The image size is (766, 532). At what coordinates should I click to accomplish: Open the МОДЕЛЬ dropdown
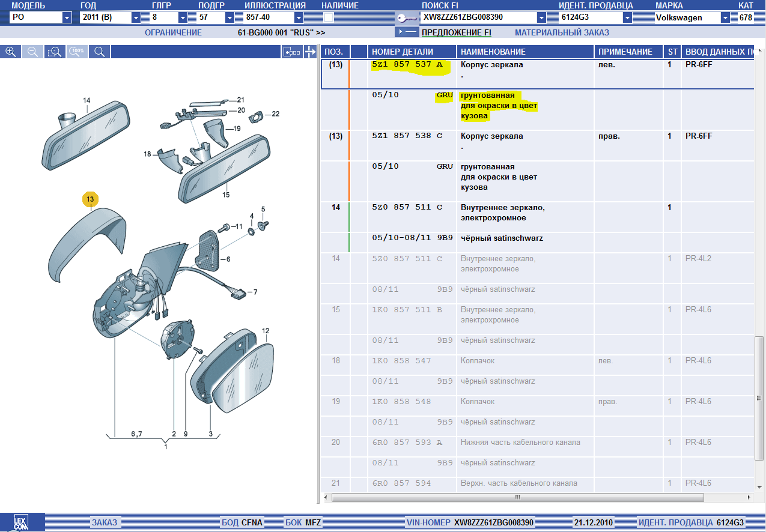coord(67,18)
